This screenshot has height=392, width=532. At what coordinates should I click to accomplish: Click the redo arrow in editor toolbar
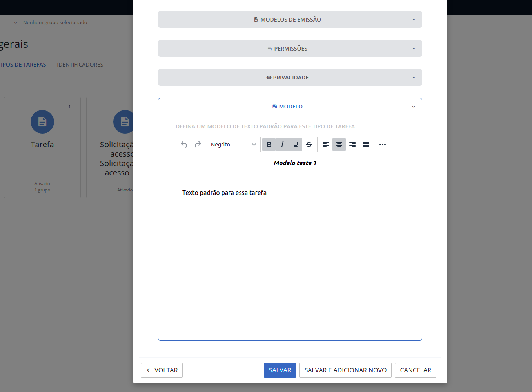click(x=198, y=145)
